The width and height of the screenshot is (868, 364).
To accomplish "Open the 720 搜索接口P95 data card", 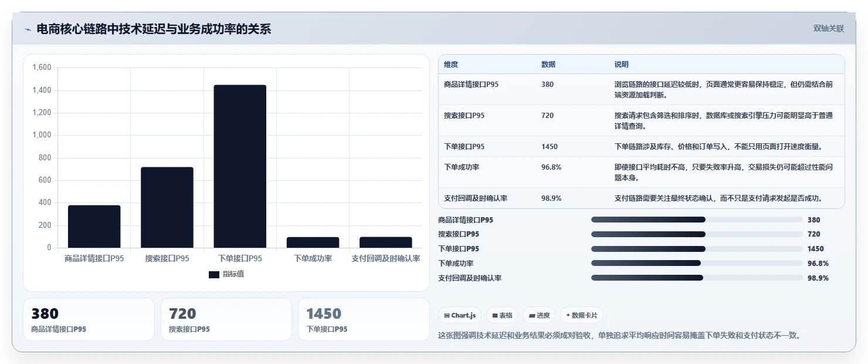I will point(226,319).
